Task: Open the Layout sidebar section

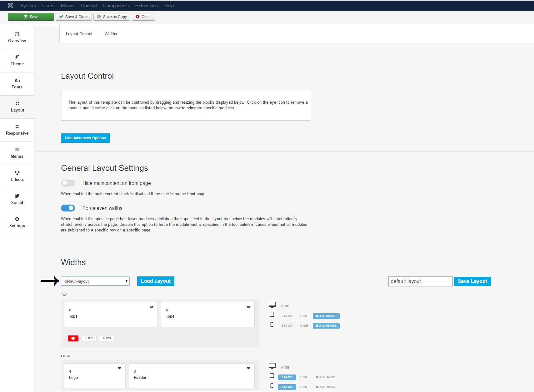Action: pos(17,107)
